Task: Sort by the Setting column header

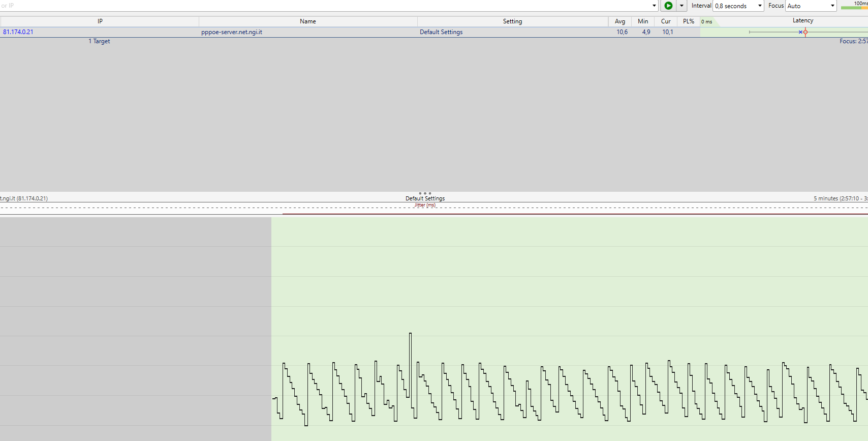Action: point(513,21)
